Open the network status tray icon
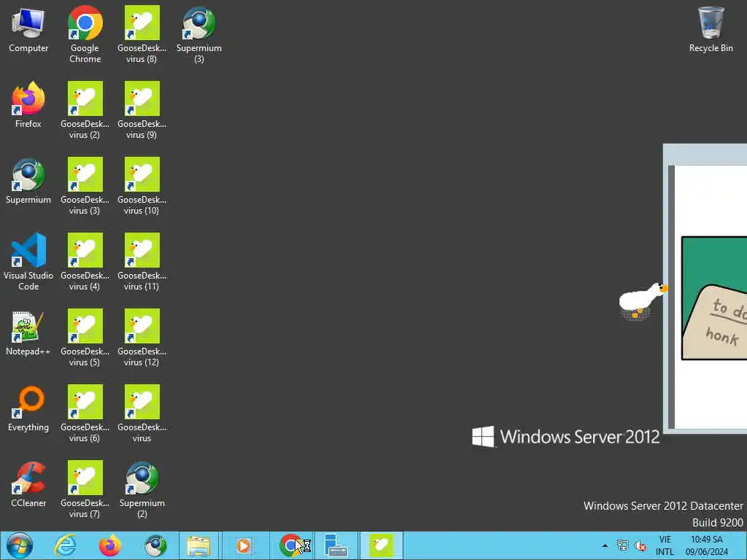The image size is (747, 560). tap(622, 545)
